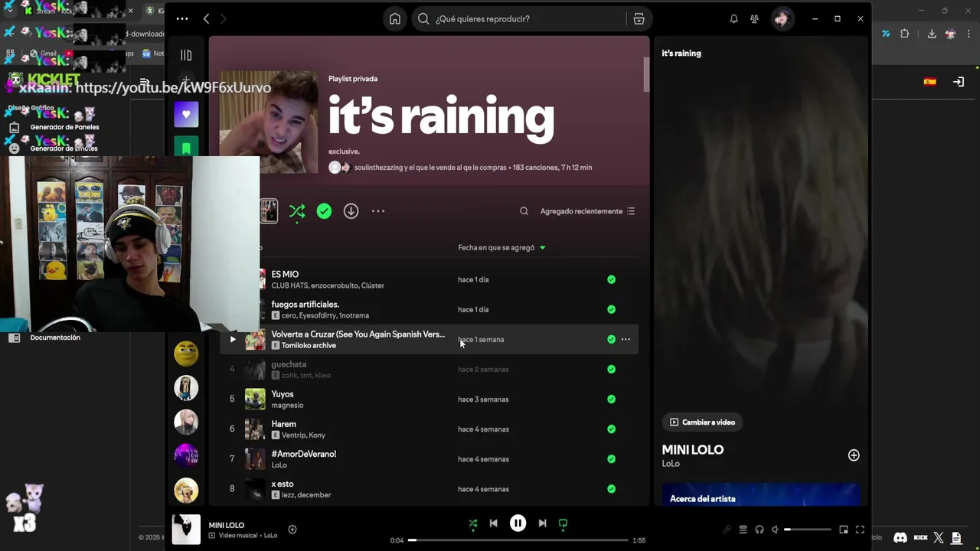Open the now playing album thumbnail

pos(186,530)
